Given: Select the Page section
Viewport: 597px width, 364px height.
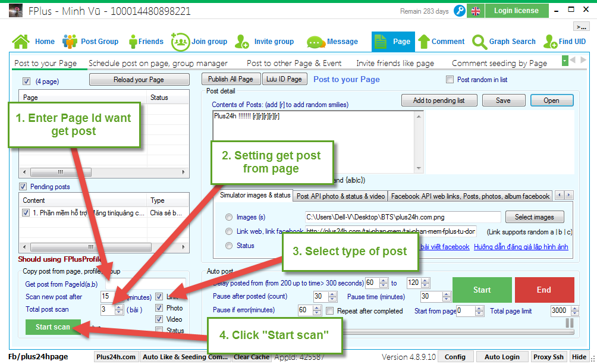Looking at the screenshot, I should click(x=393, y=42).
